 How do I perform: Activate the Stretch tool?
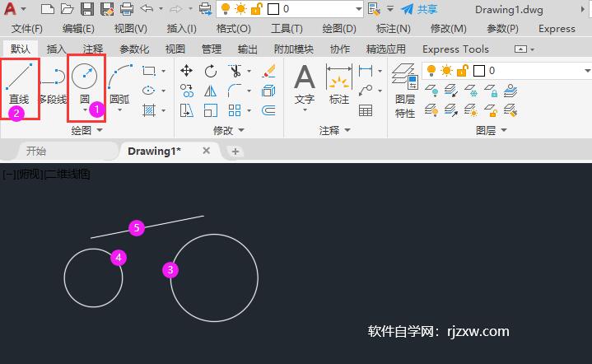click(187, 110)
